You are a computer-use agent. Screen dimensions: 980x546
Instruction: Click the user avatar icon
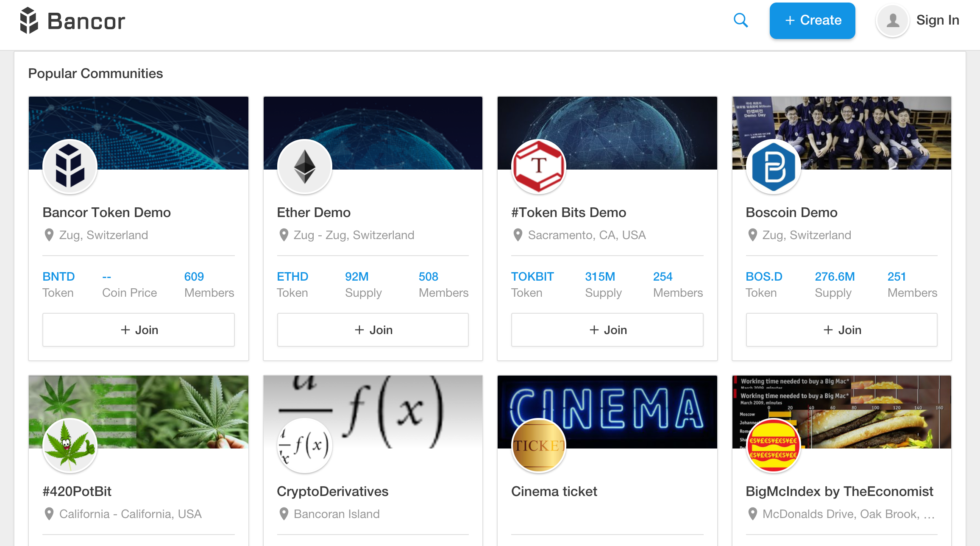click(893, 20)
